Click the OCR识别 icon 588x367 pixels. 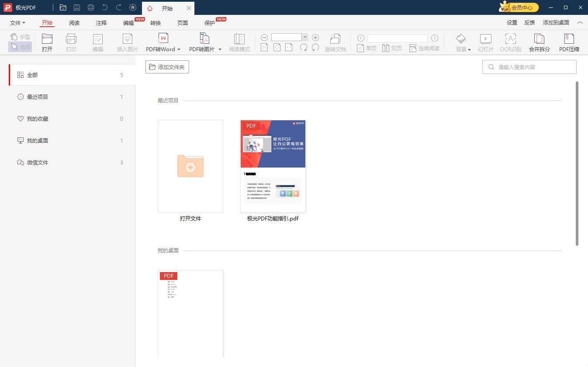click(510, 39)
